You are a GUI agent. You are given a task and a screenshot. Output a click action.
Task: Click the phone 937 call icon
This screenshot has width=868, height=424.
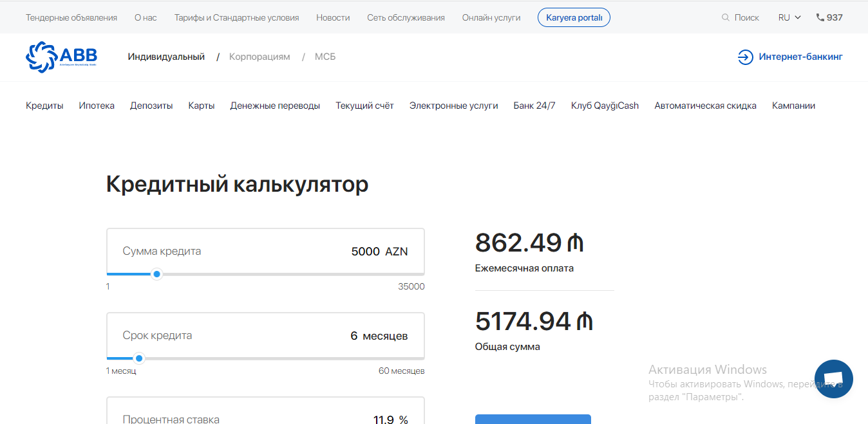[x=820, y=17]
